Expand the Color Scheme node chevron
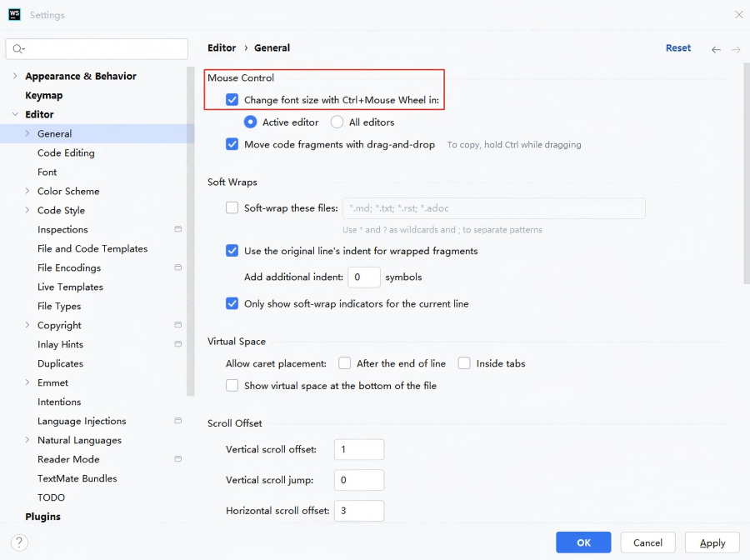750x560 pixels. 27,191
